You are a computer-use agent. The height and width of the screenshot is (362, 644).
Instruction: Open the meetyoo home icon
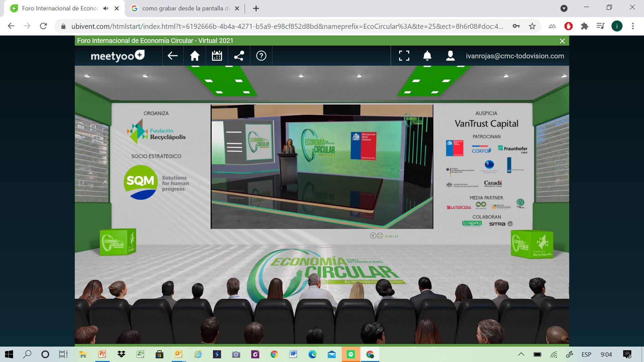pyautogui.click(x=195, y=56)
